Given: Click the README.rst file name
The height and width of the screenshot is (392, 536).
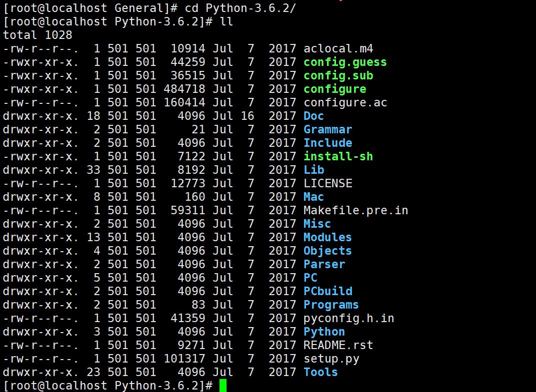Looking at the screenshot, I should pos(338,345).
